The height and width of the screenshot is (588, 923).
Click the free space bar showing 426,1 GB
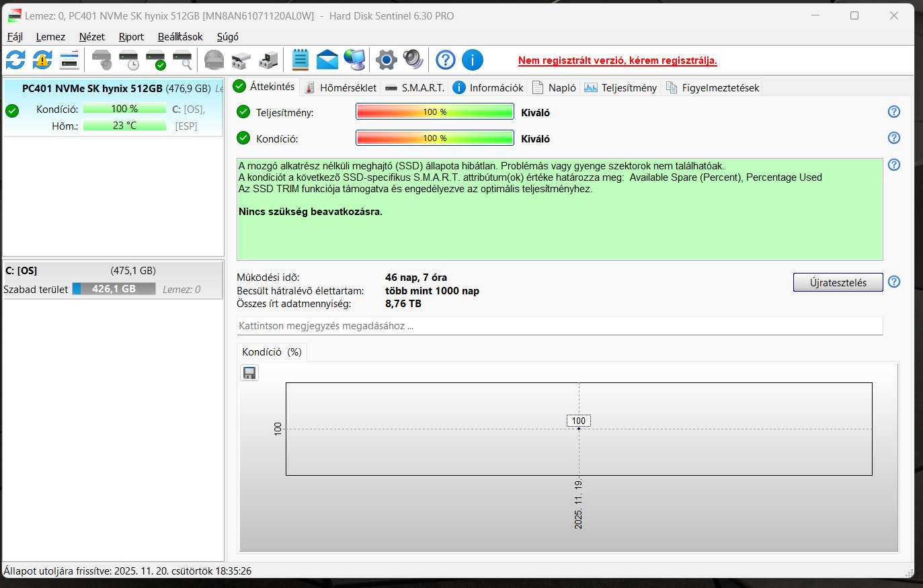[x=114, y=289]
